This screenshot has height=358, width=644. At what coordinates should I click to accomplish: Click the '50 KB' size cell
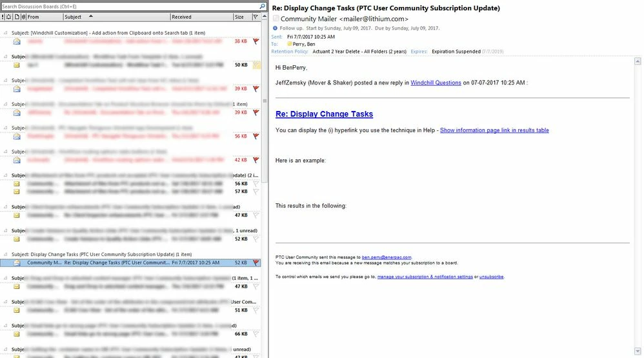click(x=241, y=65)
